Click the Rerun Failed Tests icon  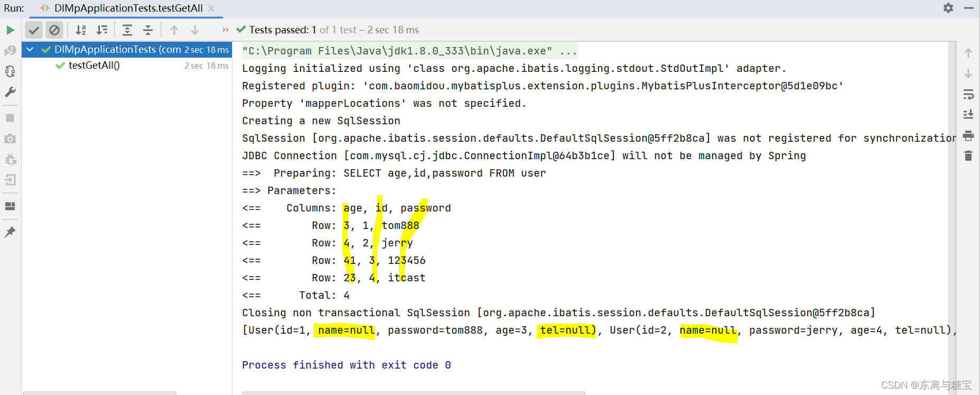click(10, 51)
